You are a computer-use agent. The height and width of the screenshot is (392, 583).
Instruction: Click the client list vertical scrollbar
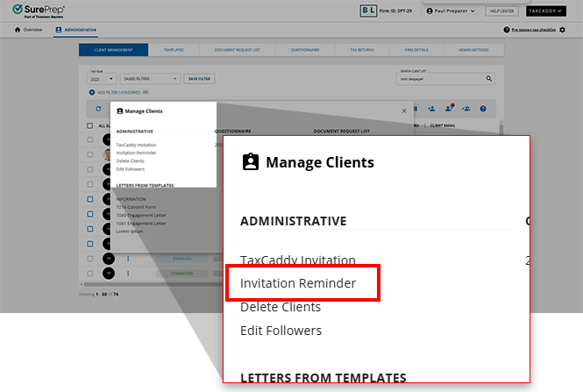tap(501, 128)
